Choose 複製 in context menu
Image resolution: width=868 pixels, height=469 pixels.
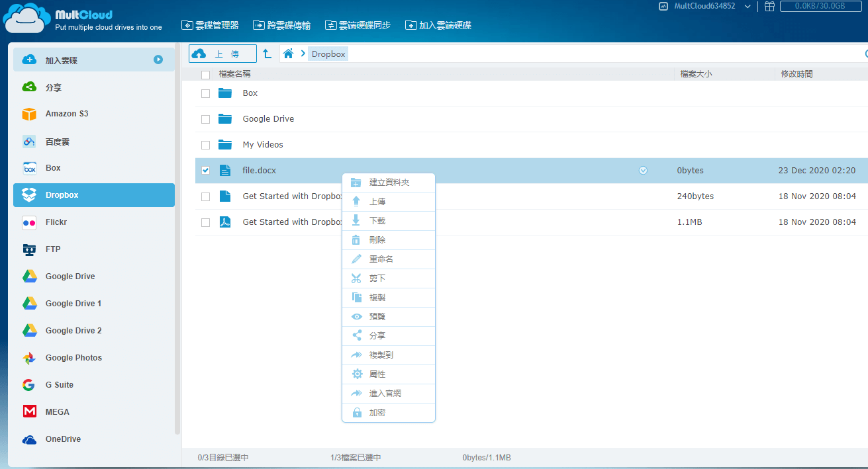click(x=389, y=298)
